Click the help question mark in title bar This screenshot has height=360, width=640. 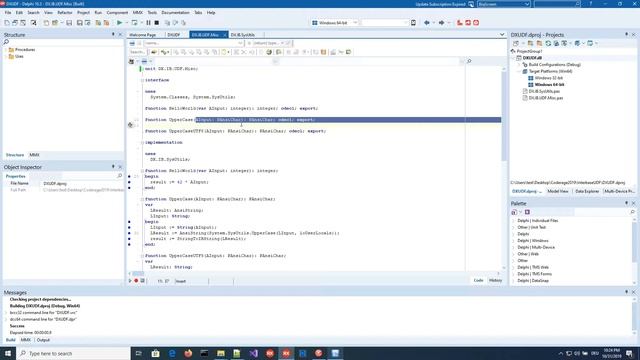(590, 4)
